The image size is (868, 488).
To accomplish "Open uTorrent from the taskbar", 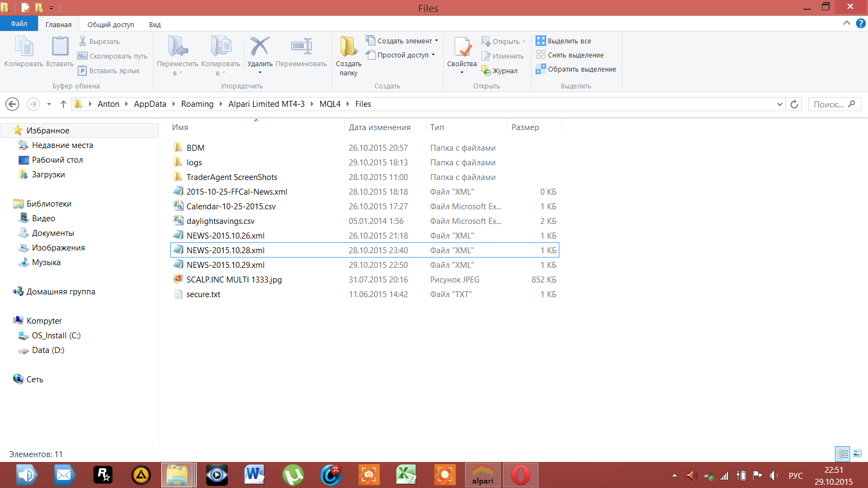I will click(x=293, y=475).
